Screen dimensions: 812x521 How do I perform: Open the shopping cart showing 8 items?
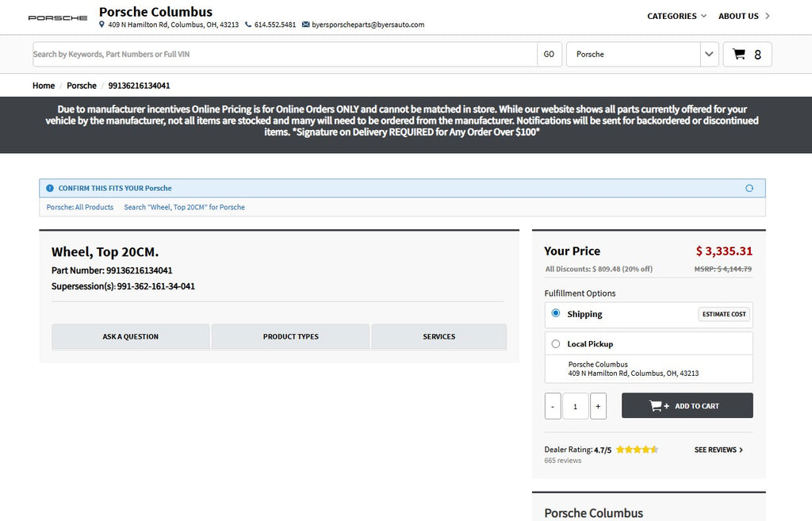coord(747,54)
